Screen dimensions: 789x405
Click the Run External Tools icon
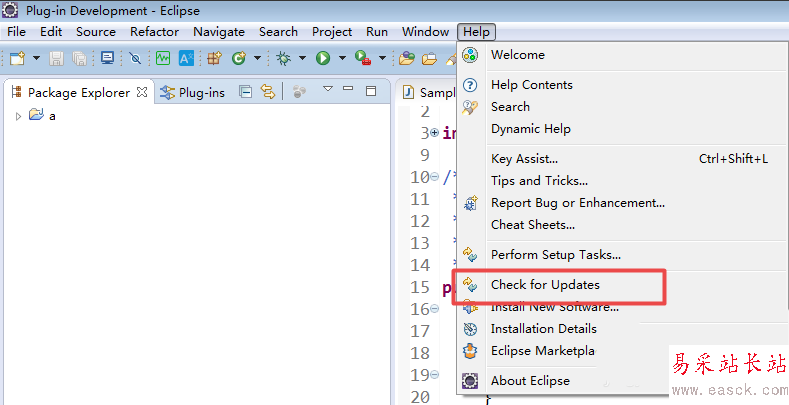tap(363, 58)
